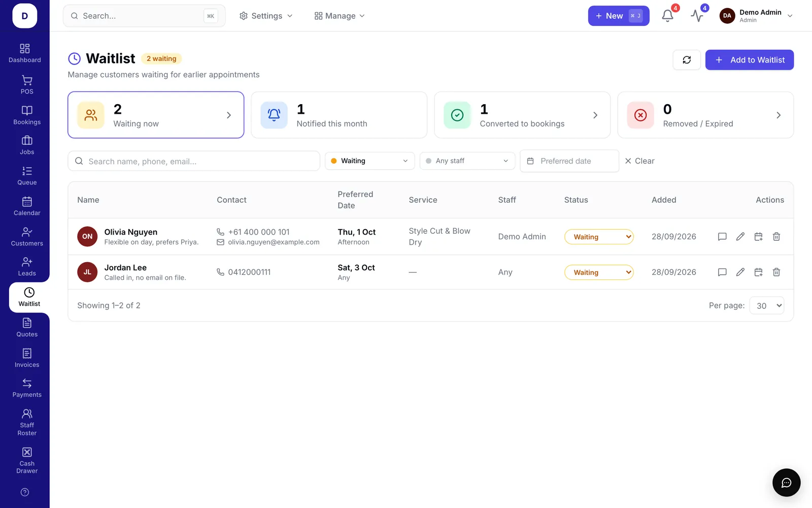Delete Olivia Nguyen's waitlist entry
Screen dimensions: 812x508
point(776,237)
